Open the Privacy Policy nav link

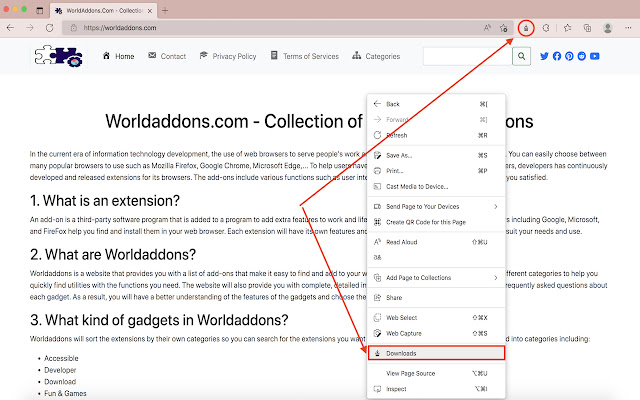click(228, 56)
